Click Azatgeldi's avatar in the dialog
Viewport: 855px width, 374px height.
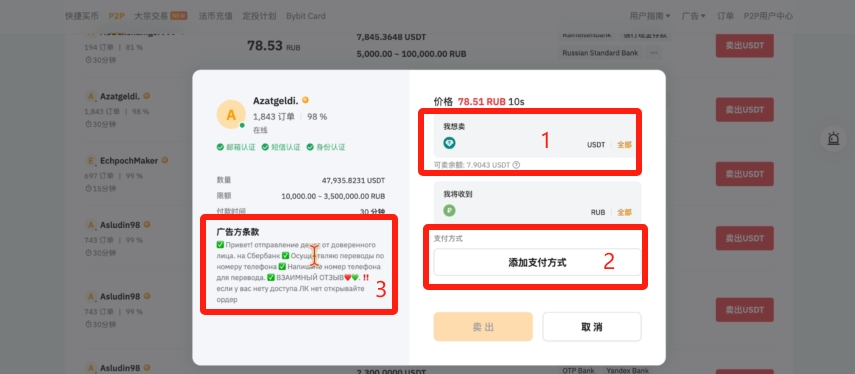(231, 114)
